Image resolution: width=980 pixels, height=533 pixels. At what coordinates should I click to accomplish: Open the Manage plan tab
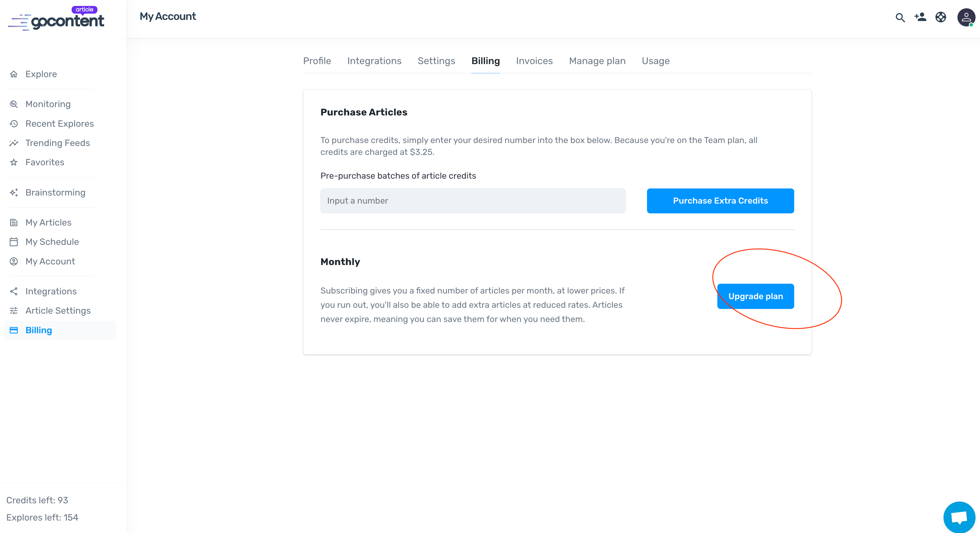pos(597,61)
